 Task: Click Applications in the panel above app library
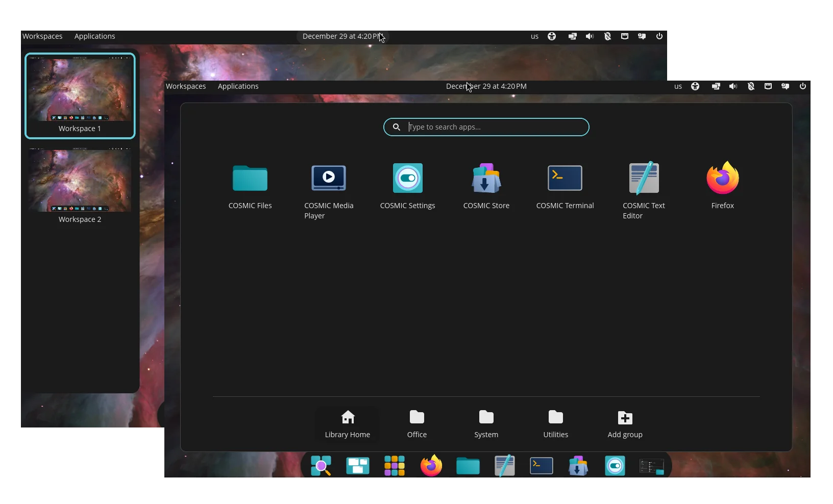point(238,86)
